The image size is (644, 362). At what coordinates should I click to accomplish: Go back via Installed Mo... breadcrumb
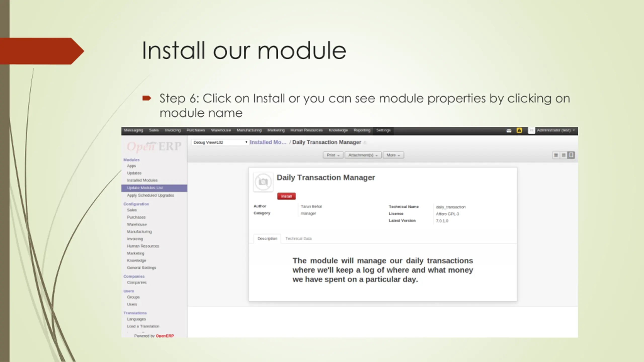pyautogui.click(x=268, y=142)
